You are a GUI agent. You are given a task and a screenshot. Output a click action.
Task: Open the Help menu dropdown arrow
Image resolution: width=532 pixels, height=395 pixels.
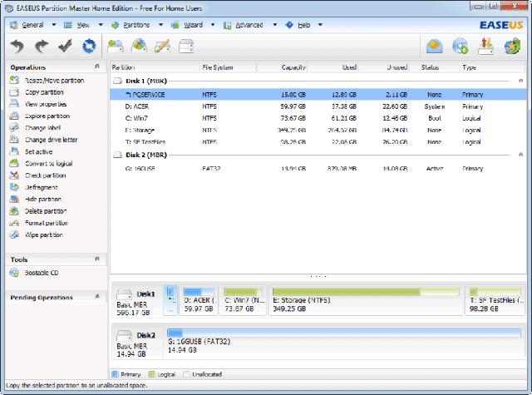tap(320, 25)
